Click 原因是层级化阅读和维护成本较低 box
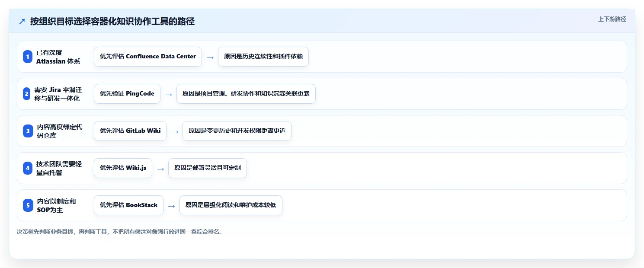This screenshot has height=268, width=644. pos(231,205)
